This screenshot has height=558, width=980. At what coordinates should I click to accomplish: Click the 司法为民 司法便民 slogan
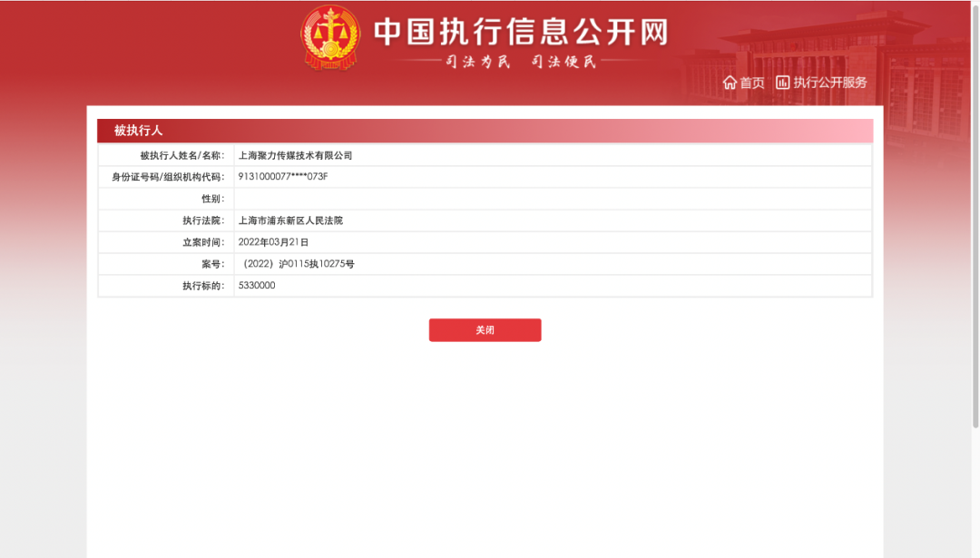pyautogui.click(x=521, y=61)
